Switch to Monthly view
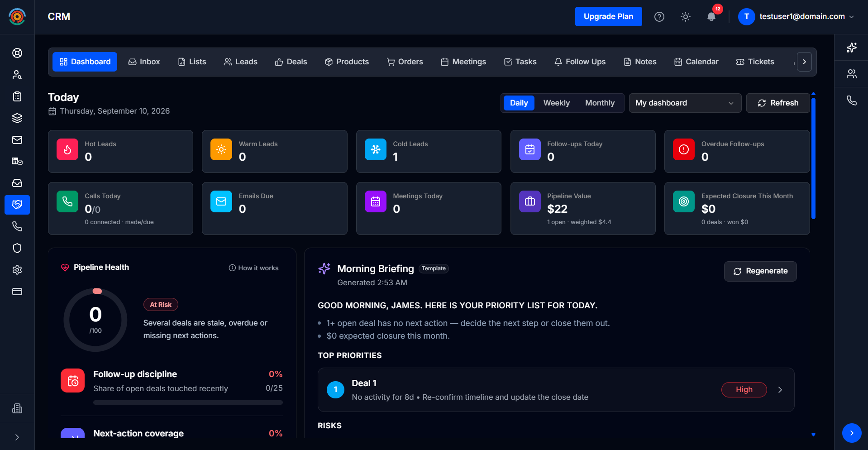The width and height of the screenshot is (868, 450). 600,103
